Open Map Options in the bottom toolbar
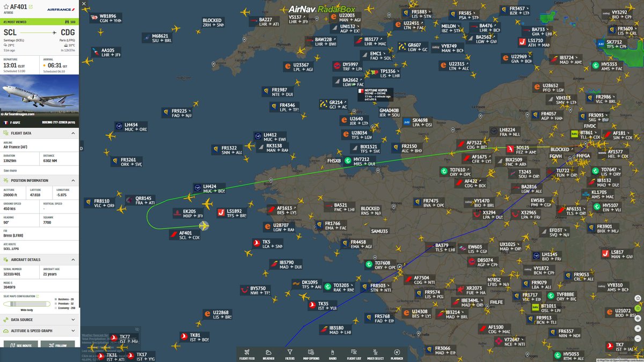The width and height of the screenshot is (644, 362). (x=311, y=354)
